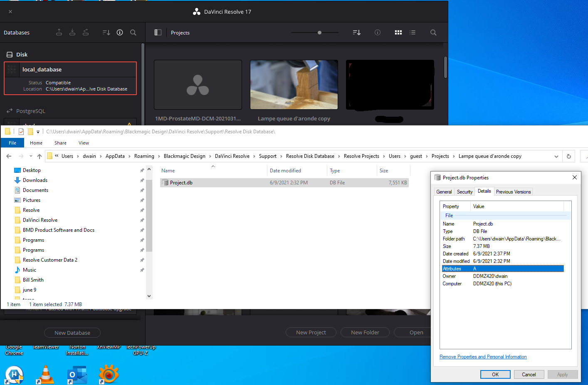The height and width of the screenshot is (385, 588).
Task: Switch Projects to thumbnail grid view
Action: point(398,32)
